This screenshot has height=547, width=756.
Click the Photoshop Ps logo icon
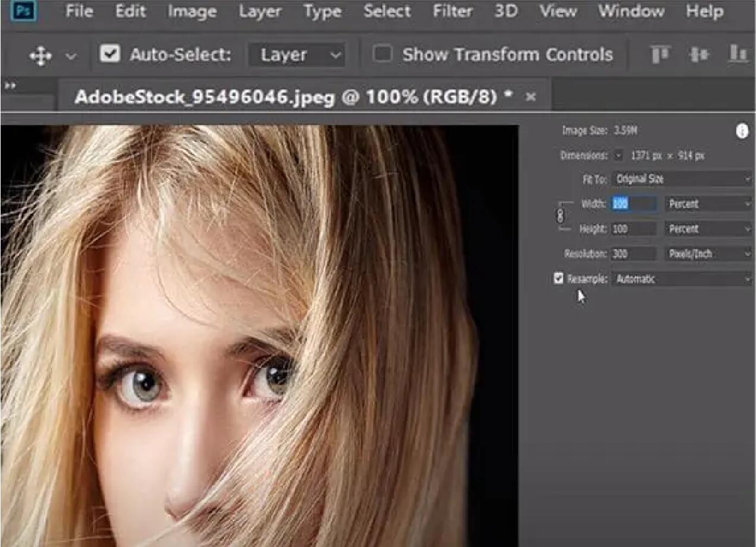23,10
